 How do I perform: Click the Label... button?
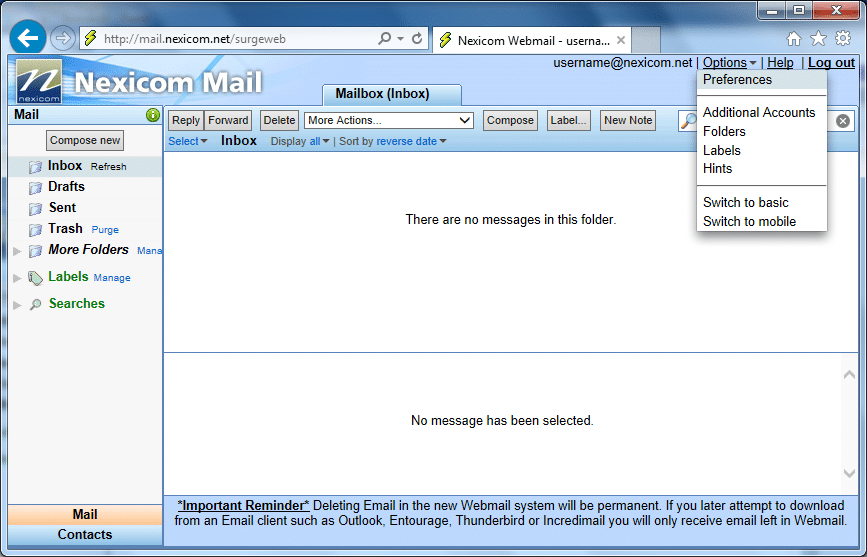[568, 120]
